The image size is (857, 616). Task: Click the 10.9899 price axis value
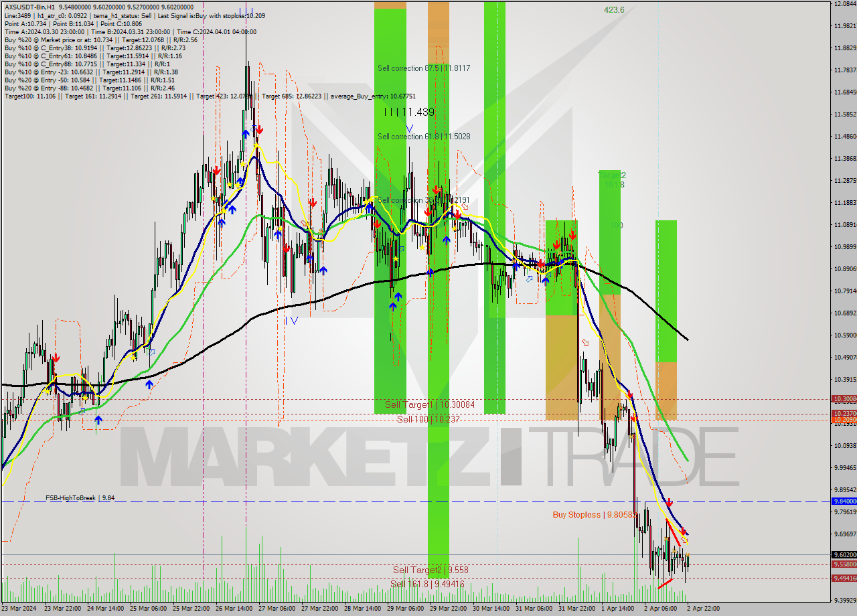coord(845,247)
